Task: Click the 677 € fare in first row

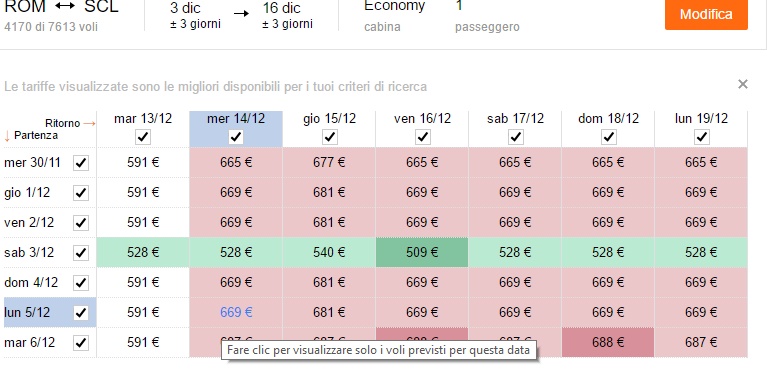Action: coord(329,162)
